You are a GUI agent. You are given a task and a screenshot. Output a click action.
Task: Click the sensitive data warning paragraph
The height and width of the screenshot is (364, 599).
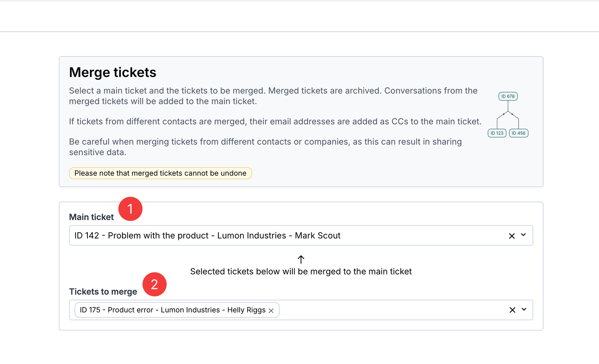point(265,147)
